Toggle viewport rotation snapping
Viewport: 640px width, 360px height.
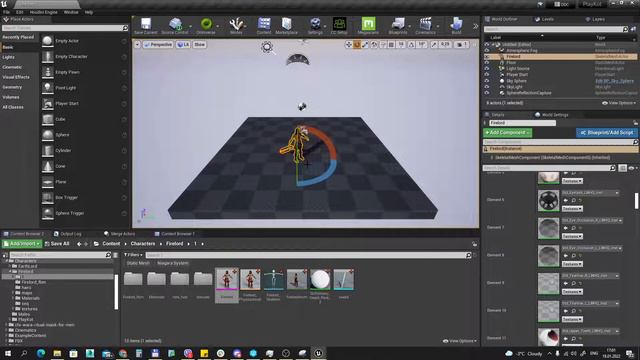(411, 44)
